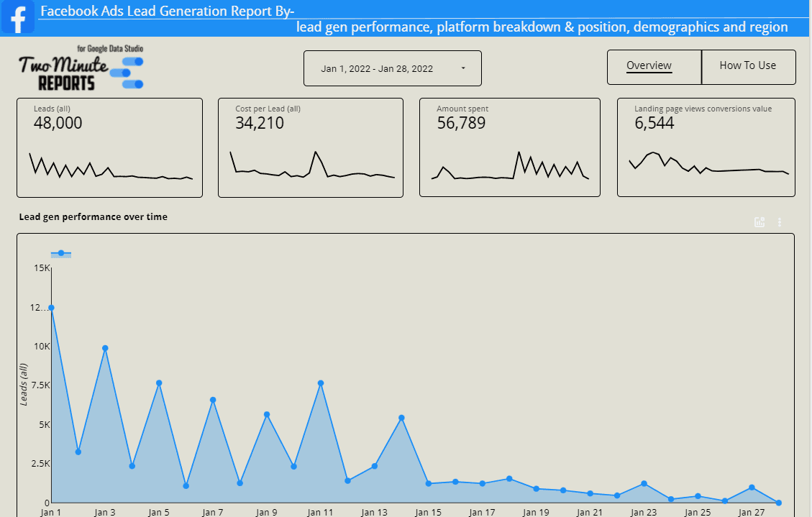Click the Jan 1 peak data point

[x=51, y=308]
